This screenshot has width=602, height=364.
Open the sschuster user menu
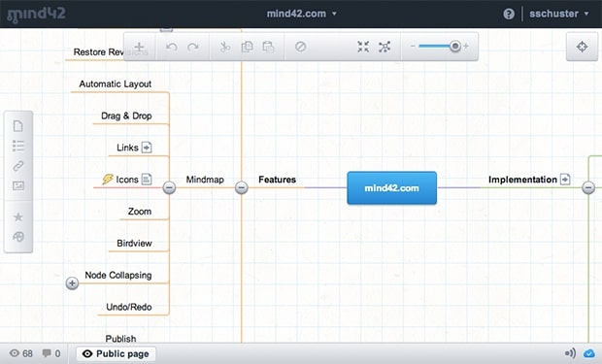point(558,14)
